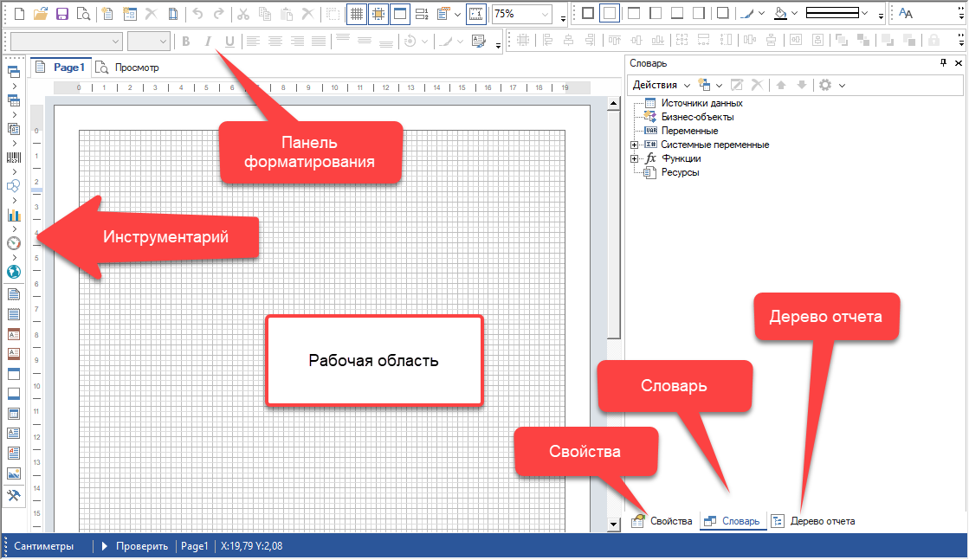This screenshot has width=969, height=560.
Task: Save the report with the purple floppy icon
Action: [62, 14]
